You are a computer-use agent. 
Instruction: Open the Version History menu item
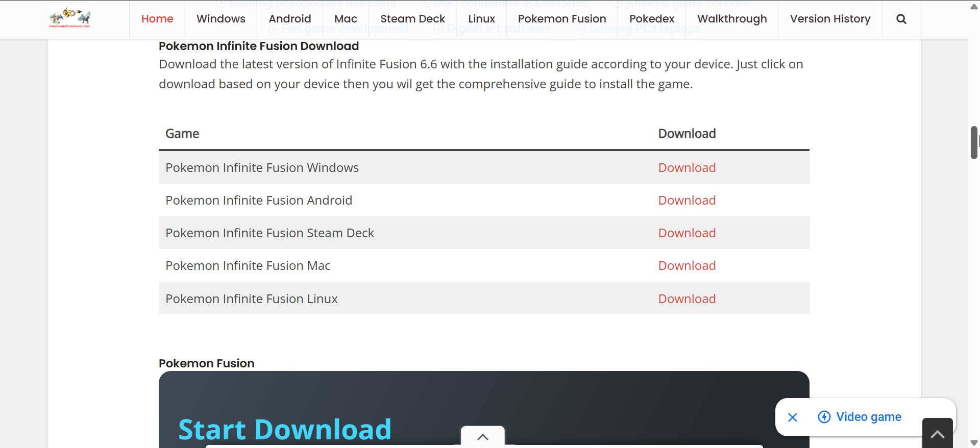coord(830,19)
